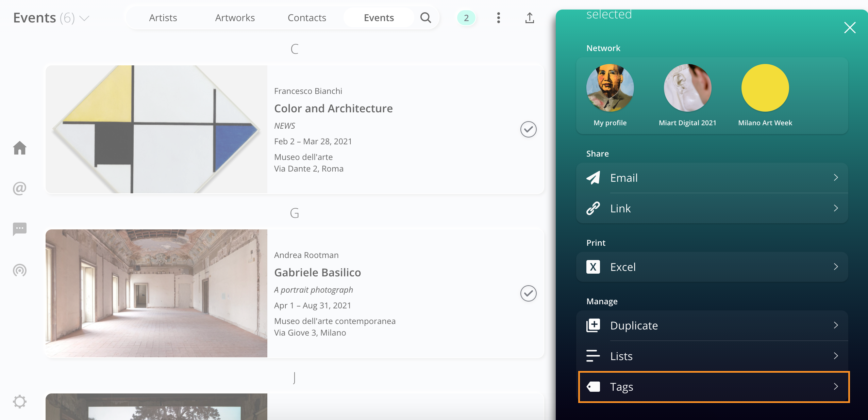Click the 'Apr 1 – Aug 31, 2021' date
868x420 pixels.
pos(313,306)
